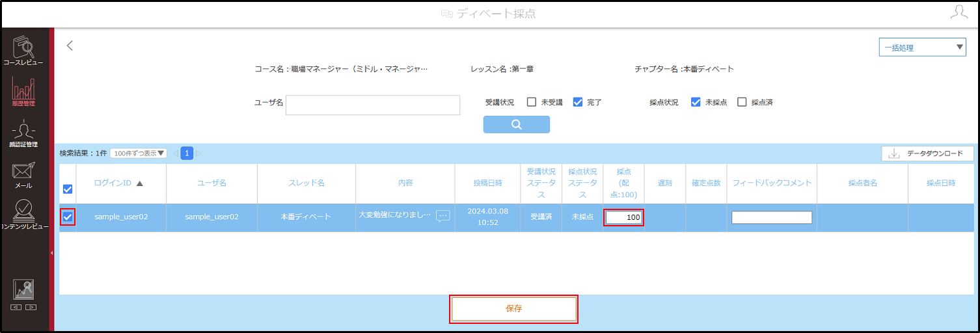
Task: Click the 採点状況ステータス column header
Action: 583,183
